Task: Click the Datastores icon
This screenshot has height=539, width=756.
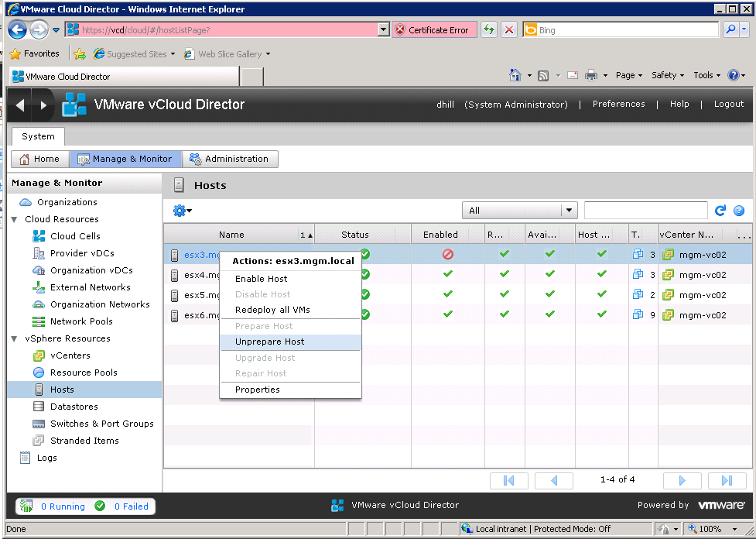Action: (x=39, y=407)
